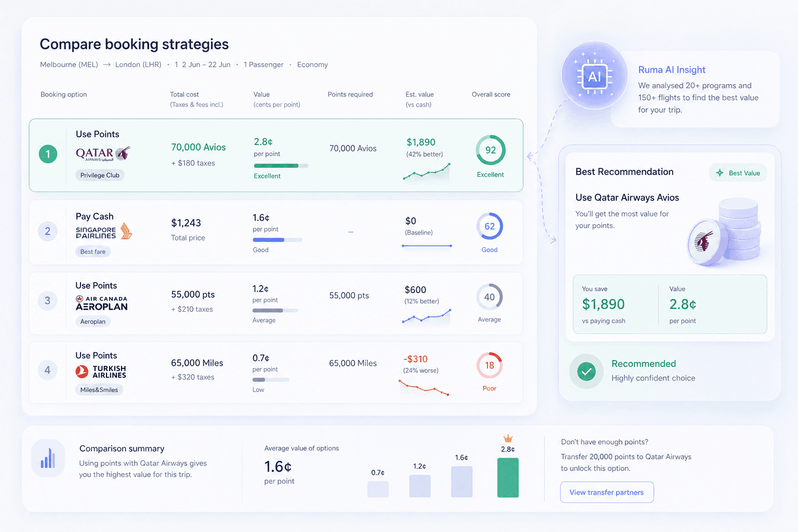798x532 pixels.
Task: Click the comparison summary bar chart icon
Action: click(x=48, y=458)
